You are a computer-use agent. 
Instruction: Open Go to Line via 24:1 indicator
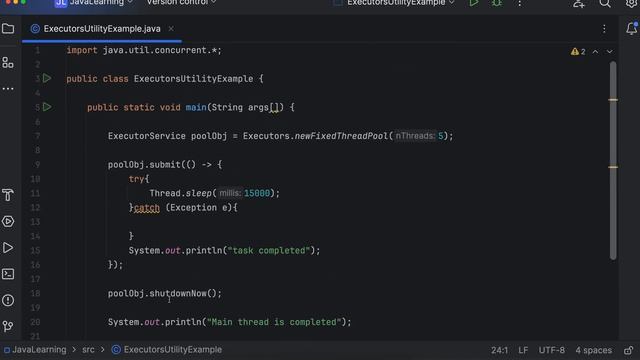tap(499, 350)
